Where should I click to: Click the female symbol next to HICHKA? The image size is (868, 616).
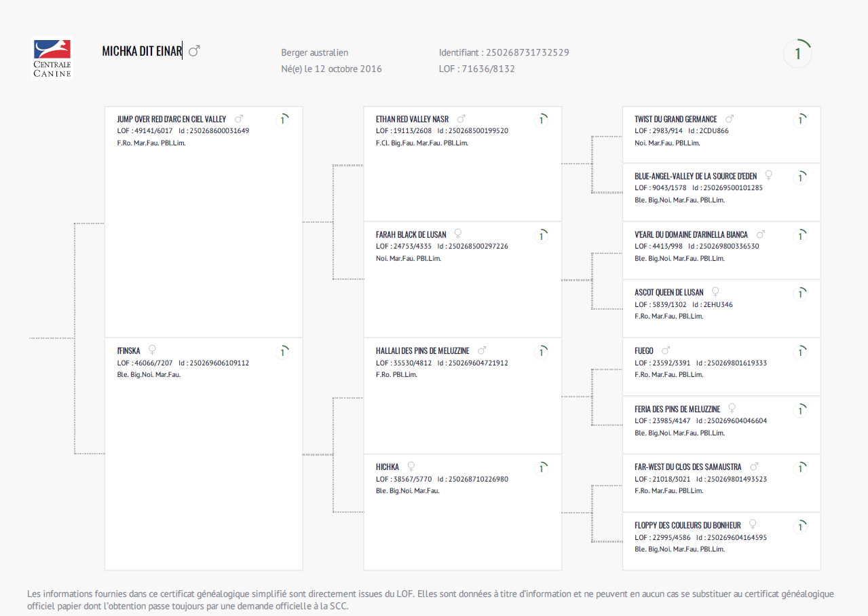click(x=411, y=467)
